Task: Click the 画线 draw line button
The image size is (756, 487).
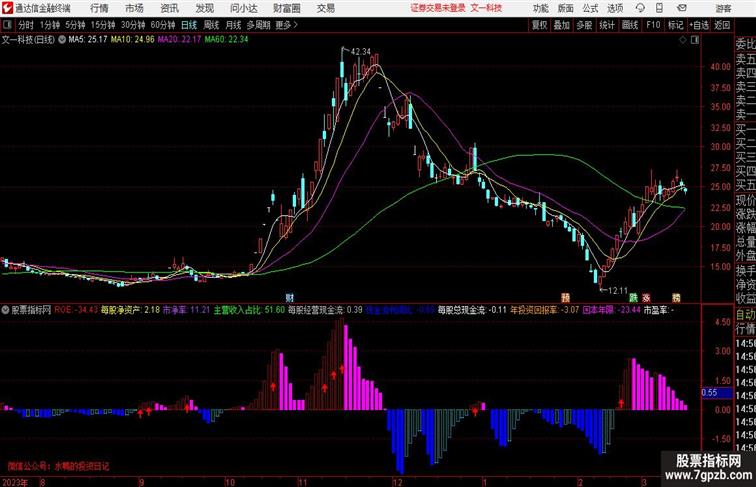Action: coord(630,25)
